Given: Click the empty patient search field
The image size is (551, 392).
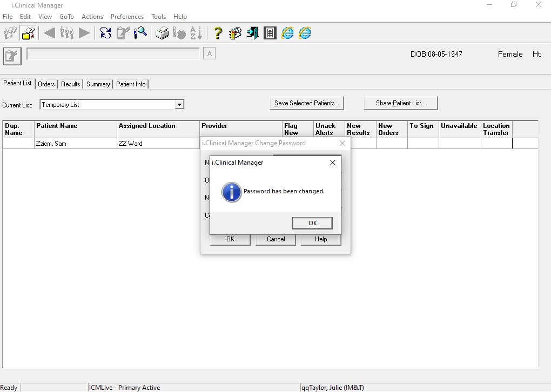Looking at the screenshot, I should pyautogui.click(x=113, y=54).
